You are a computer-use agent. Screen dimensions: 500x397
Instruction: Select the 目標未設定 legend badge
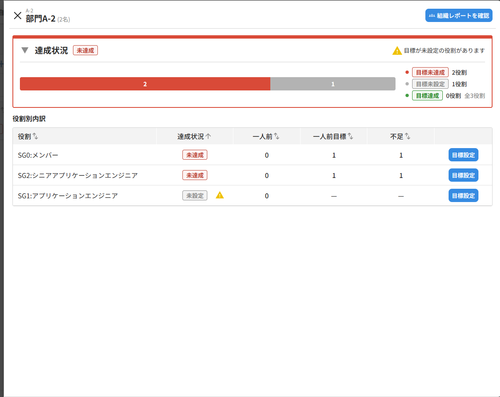click(430, 84)
